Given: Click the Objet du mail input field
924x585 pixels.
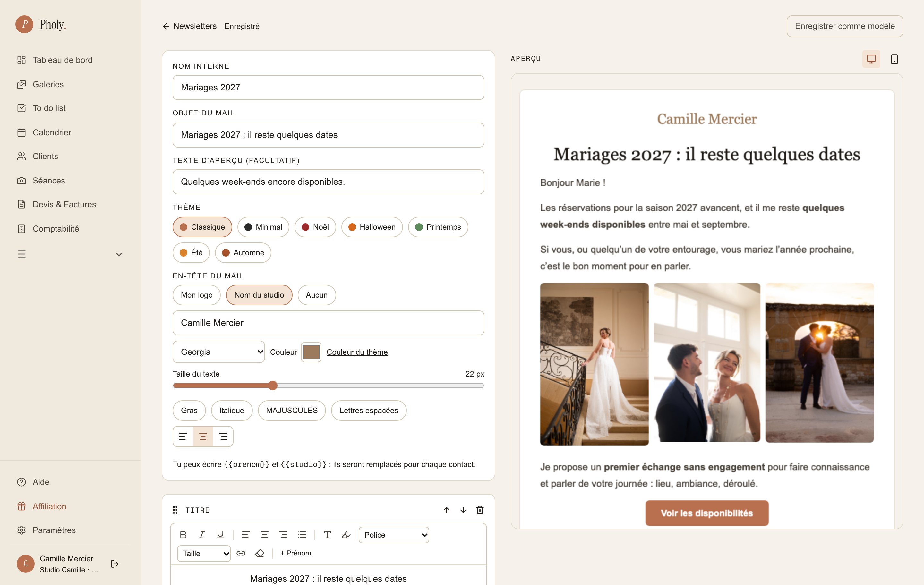Looking at the screenshot, I should [x=328, y=135].
